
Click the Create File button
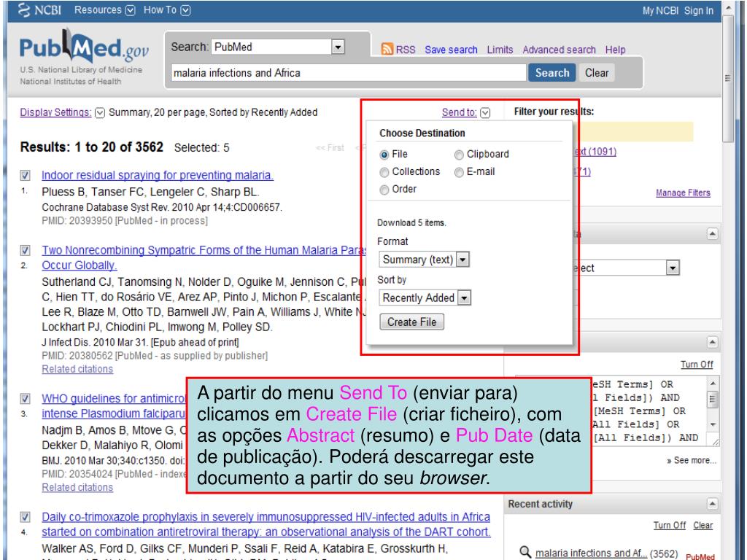pos(411,322)
